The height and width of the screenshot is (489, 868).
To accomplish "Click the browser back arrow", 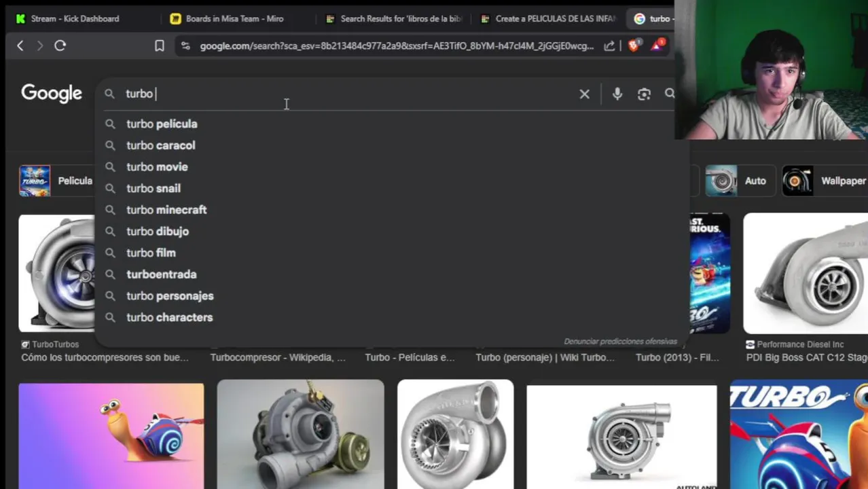I will (20, 46).
